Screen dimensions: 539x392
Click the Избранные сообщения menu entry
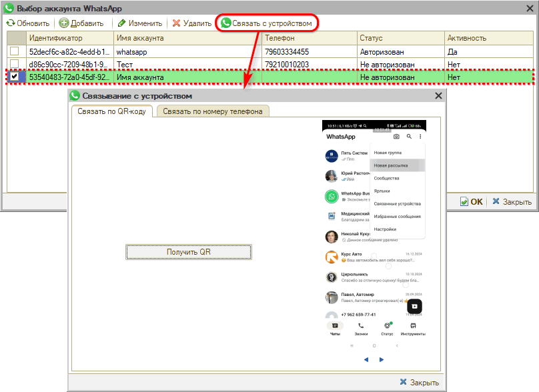398,216
